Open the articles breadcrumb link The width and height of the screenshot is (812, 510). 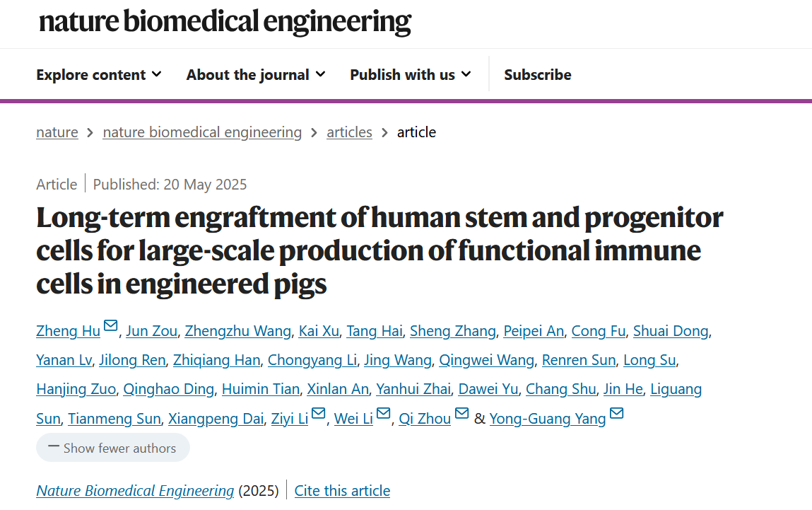tap(349, 132)
